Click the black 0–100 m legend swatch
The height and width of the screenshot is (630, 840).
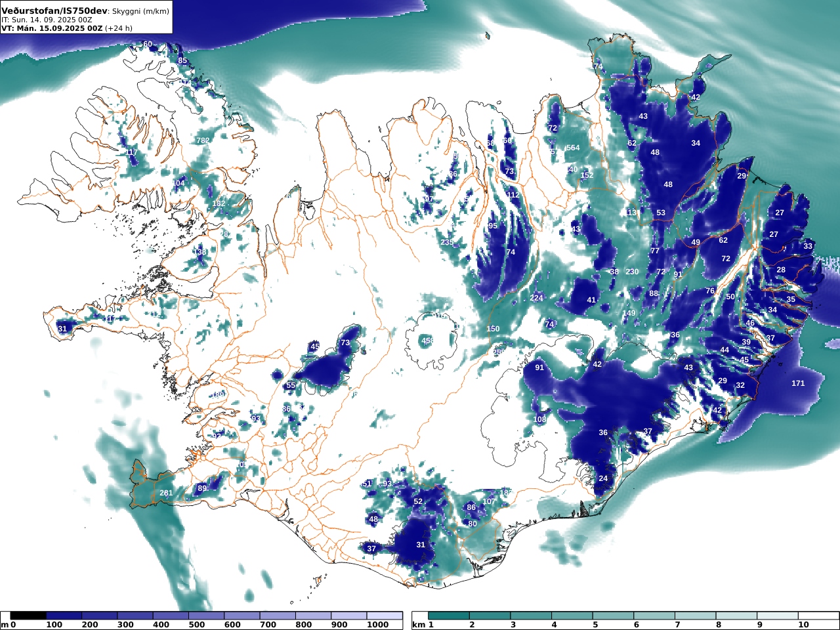click(28, 616)
